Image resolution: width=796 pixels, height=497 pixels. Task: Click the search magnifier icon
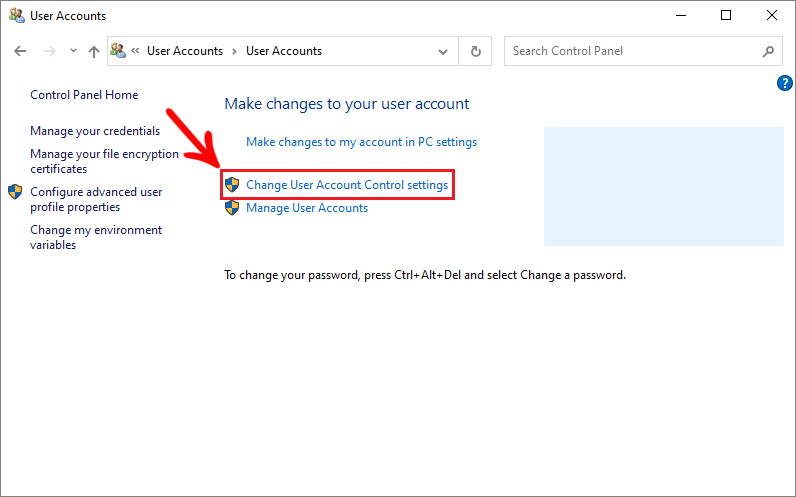pyautogui.click(x=768, y=51)
